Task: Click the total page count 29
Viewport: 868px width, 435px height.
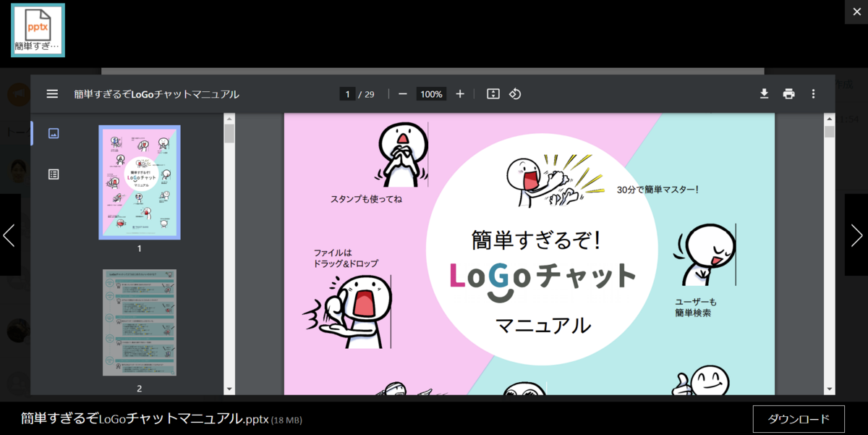Action: [x=369, y=94]
